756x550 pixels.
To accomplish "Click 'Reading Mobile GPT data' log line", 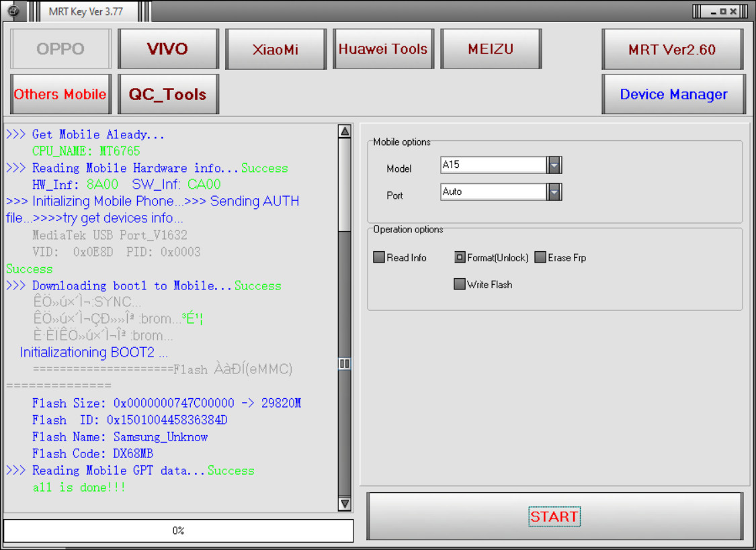I will 130,471.
